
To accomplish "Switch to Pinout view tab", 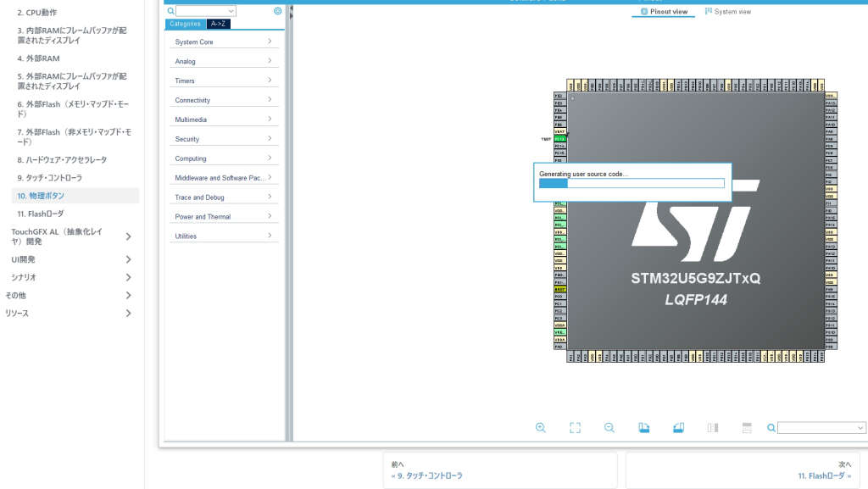I will 663,12.
